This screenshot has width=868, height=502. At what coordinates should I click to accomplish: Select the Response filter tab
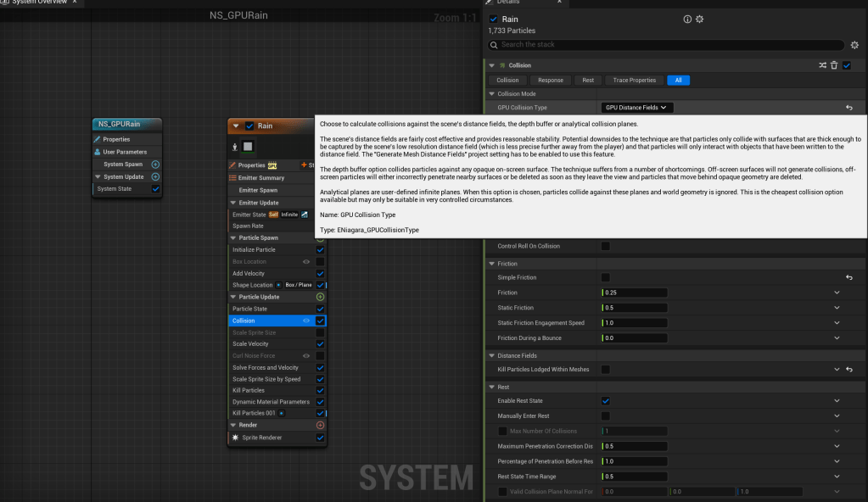point(551,81)
